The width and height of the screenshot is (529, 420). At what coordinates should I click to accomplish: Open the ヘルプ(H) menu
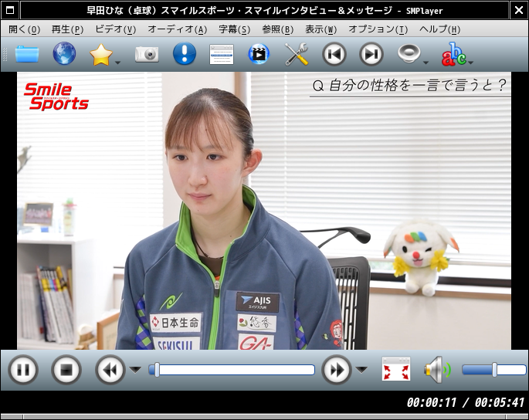click(439, 29)
